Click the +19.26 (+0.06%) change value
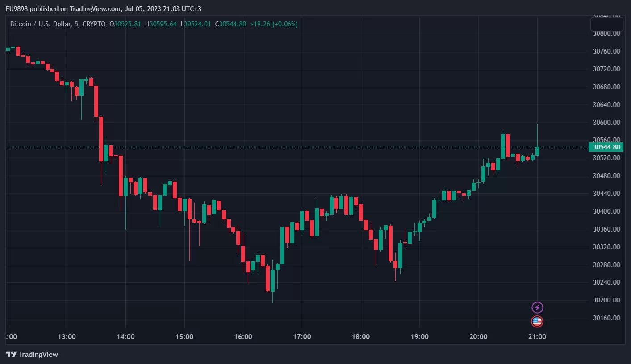 coord(273,24)
